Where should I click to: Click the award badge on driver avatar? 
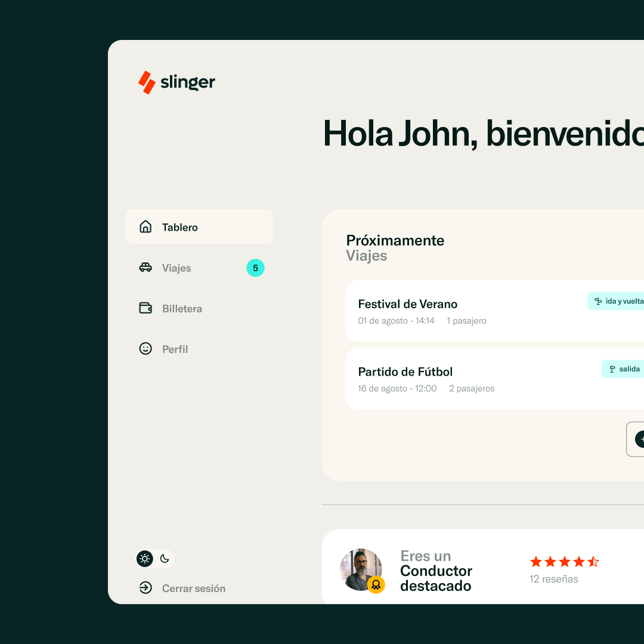point(376,584)
